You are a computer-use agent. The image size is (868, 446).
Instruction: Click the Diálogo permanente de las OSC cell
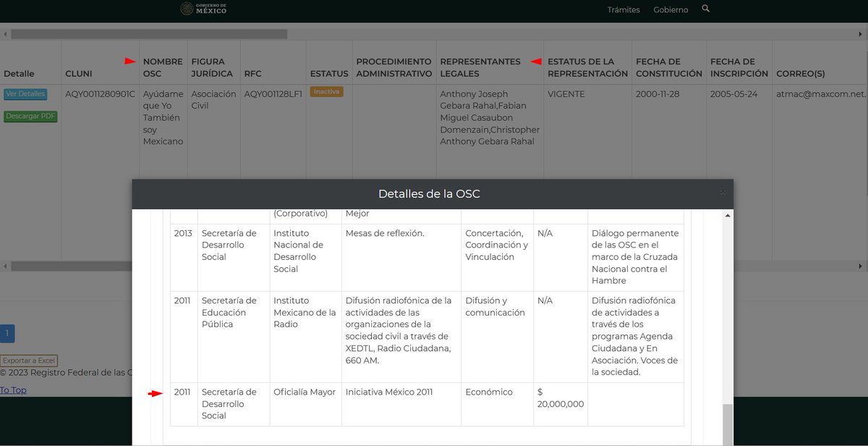(635, 257)
